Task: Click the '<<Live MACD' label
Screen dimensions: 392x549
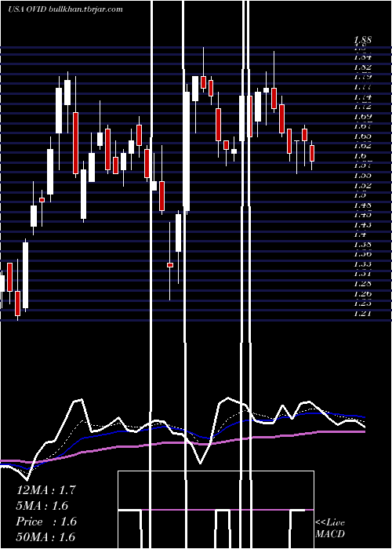Action: click(330, 529)
